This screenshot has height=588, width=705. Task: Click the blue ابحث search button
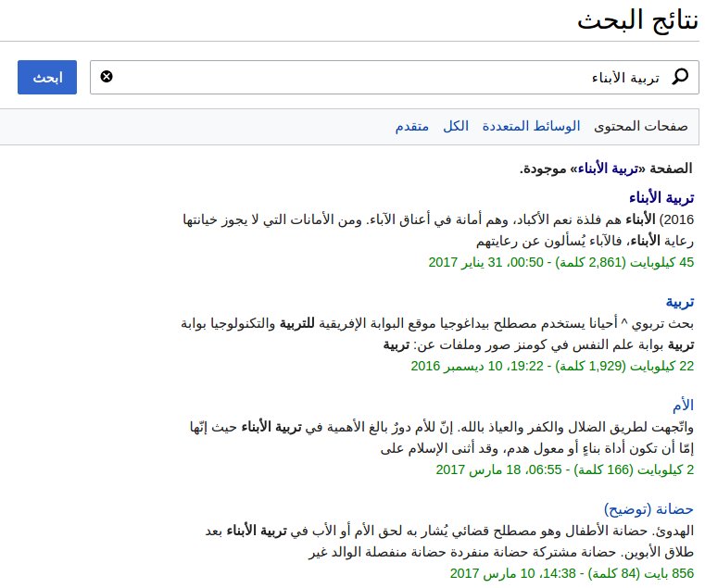pos(47,78)
